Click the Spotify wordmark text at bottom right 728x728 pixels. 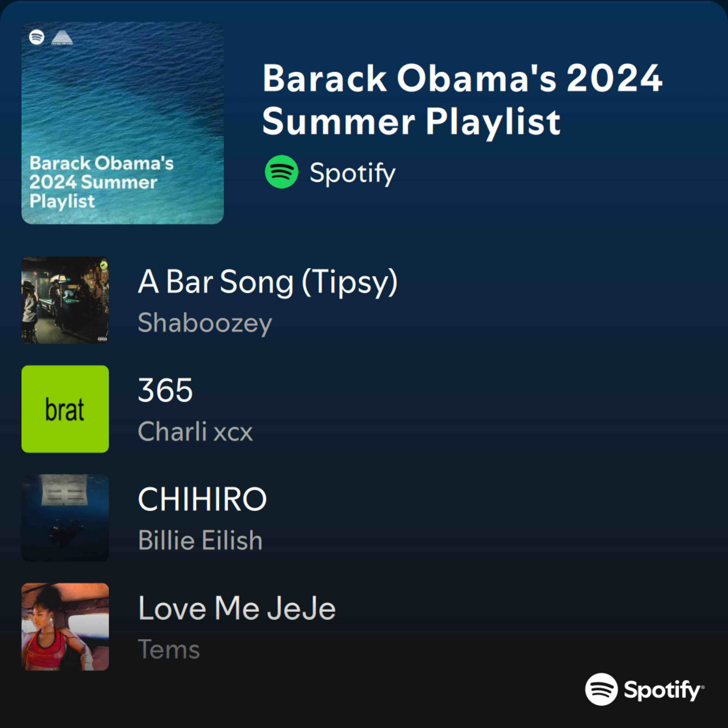coord(664,690)
